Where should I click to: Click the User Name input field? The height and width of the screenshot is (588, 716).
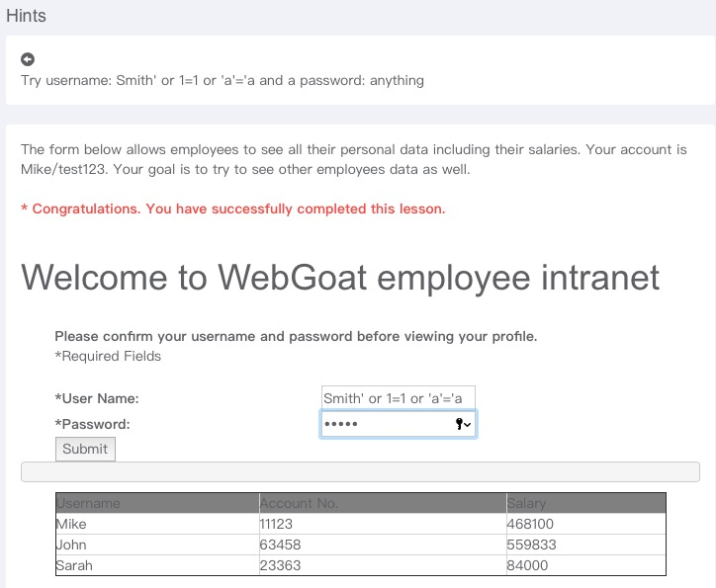click(399, 398)
